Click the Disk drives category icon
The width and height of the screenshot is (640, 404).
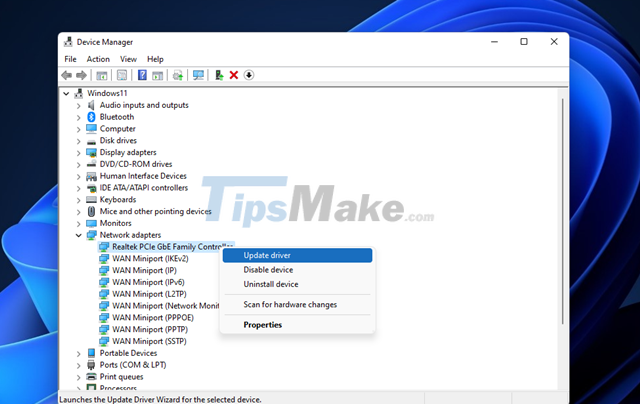tap(91, 141)
